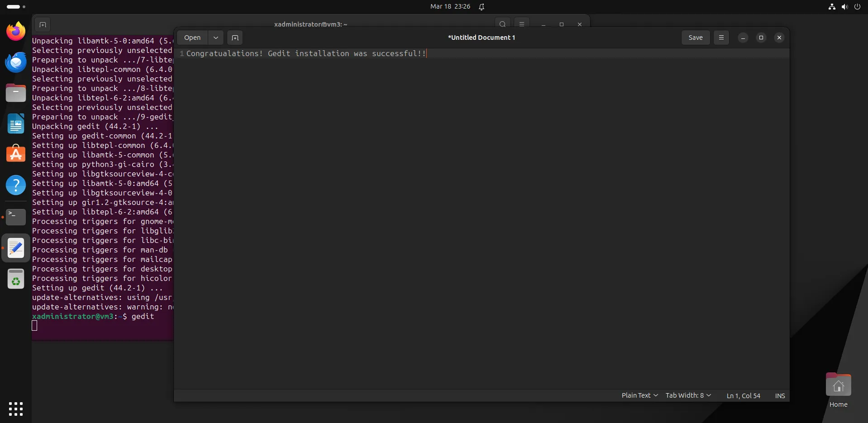Screen dimensions: 868x423
Task: Click the Ln 1, Col 54 status indicator
Action: coord(743,396)
